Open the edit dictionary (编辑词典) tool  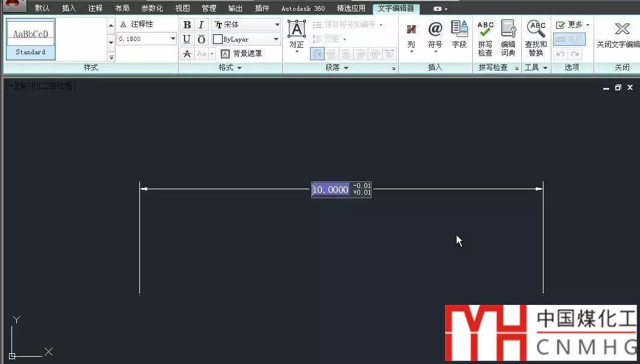[x=509, y=37]
